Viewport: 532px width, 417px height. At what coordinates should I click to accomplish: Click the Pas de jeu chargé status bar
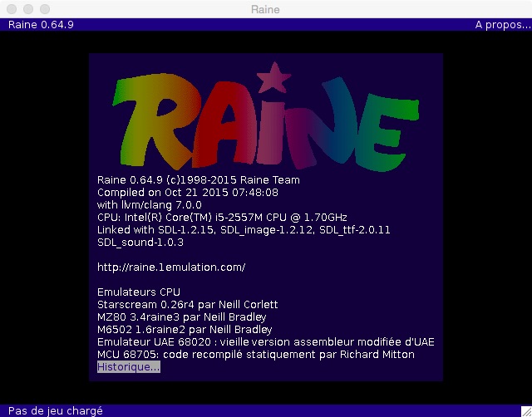pyautogui.click(x=55, y=410)
